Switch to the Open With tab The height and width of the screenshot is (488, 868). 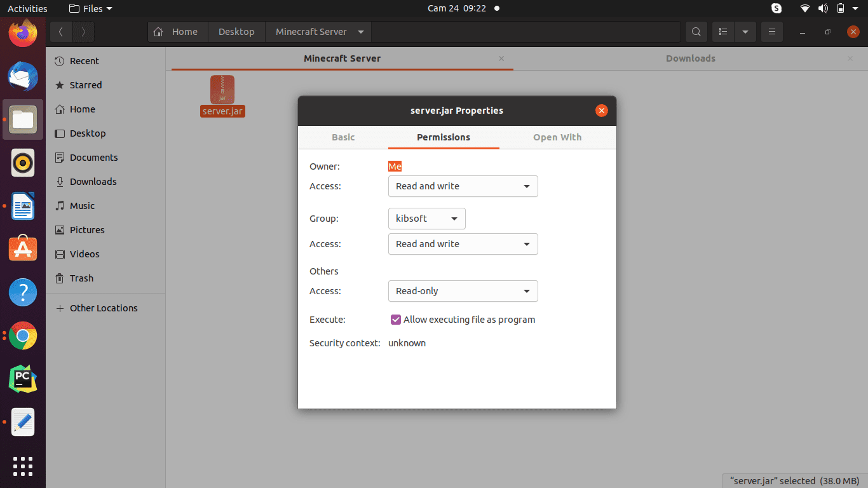[557, 137]
